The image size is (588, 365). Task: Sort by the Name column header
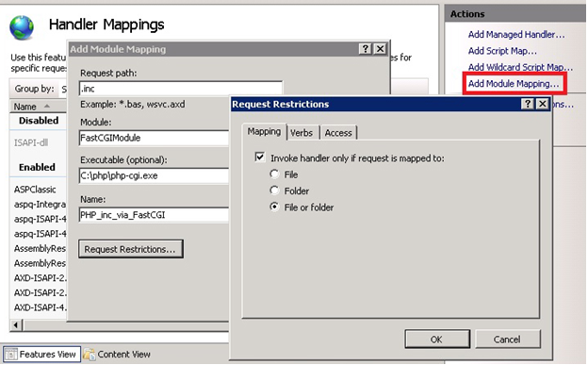coord(38,107)
